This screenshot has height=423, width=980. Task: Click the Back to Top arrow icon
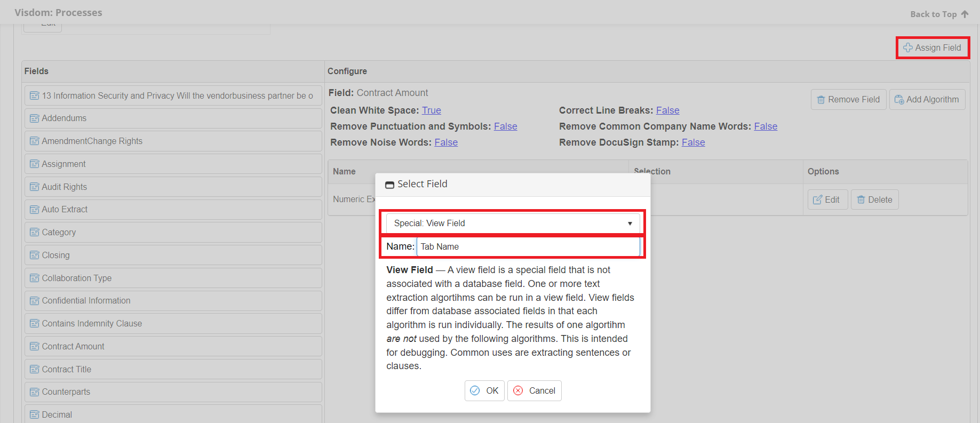pos(965,14)
